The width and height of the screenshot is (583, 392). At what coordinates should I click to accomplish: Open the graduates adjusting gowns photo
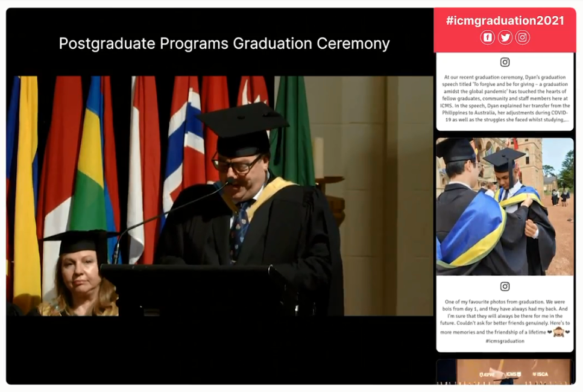(x=505, y=207)
